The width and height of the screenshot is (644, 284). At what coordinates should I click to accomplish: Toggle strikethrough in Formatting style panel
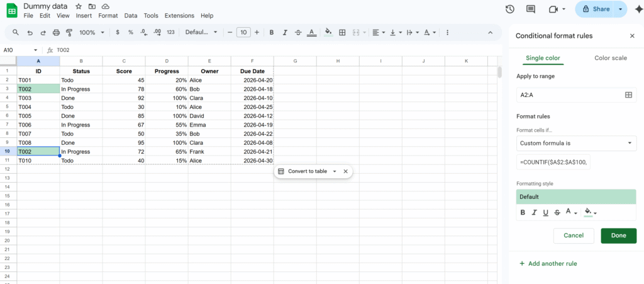coord(557,212)
